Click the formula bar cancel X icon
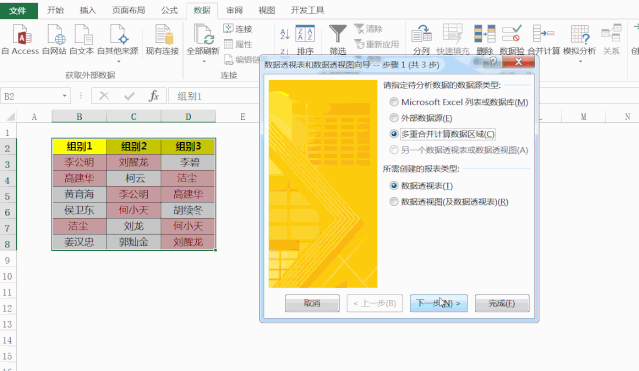The height and width of the screenshot is (371, 639). 104,96
